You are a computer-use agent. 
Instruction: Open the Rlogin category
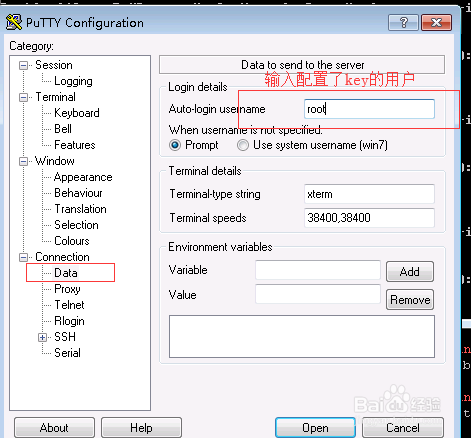[x=69, y=321]
